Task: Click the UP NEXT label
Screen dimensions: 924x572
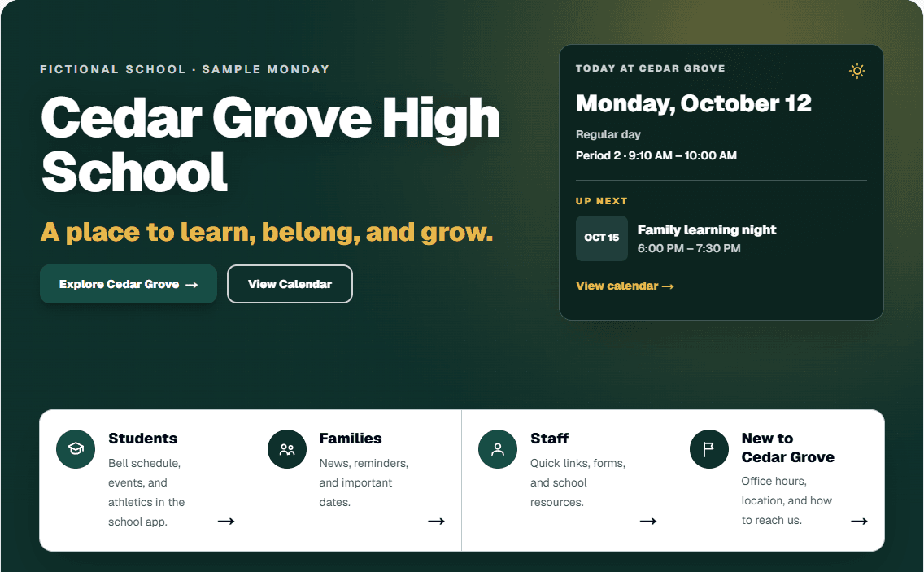Action: pyautogui.click(x=602, y=201)
